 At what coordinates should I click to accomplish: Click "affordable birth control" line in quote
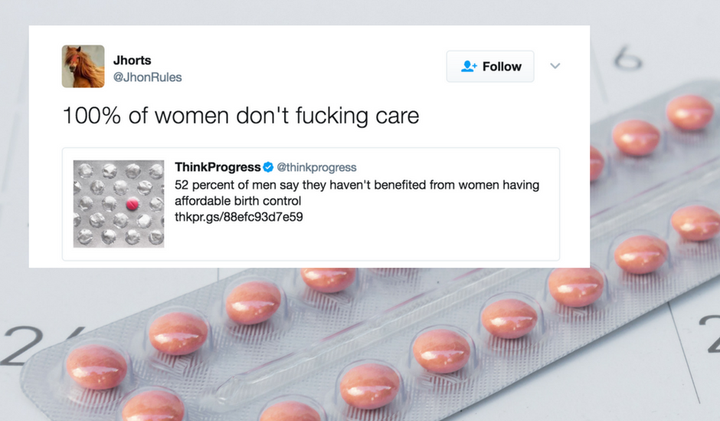click(x=238, y=201)
